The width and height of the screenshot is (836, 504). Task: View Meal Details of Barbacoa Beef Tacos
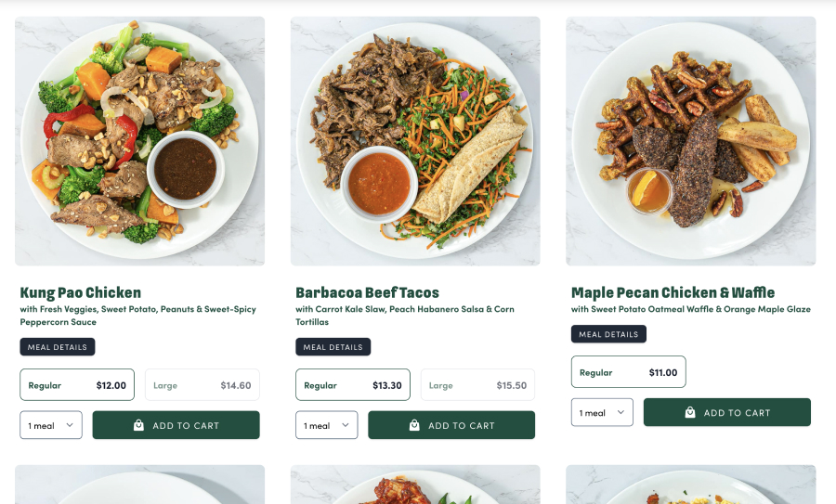tap(333, 347)
